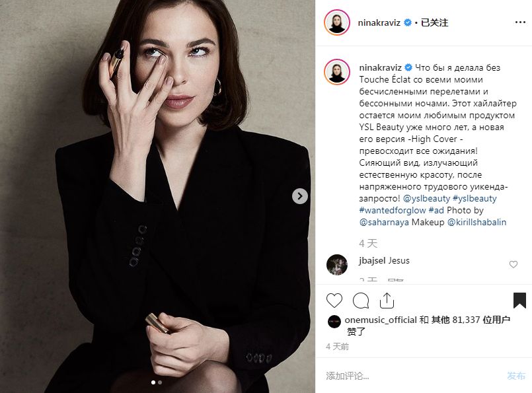Visit the @saharnaya photographer profile
The image size is (532, 393).
click(x=384, y=222)
